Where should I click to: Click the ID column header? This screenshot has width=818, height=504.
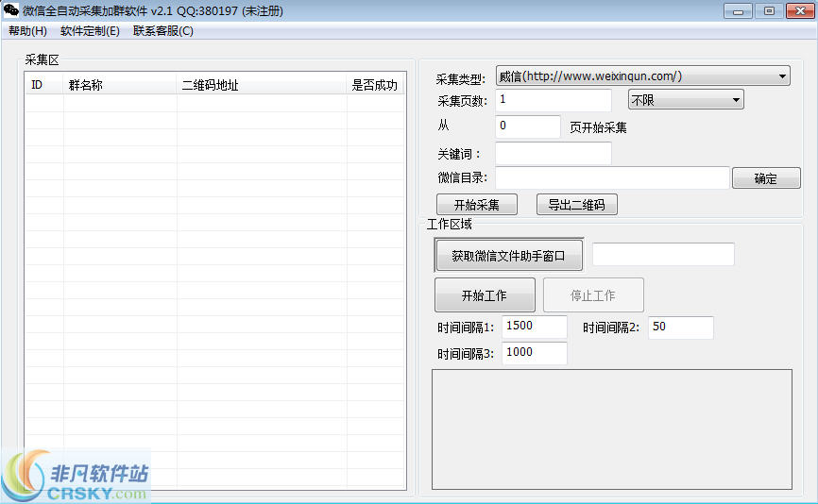43,84
